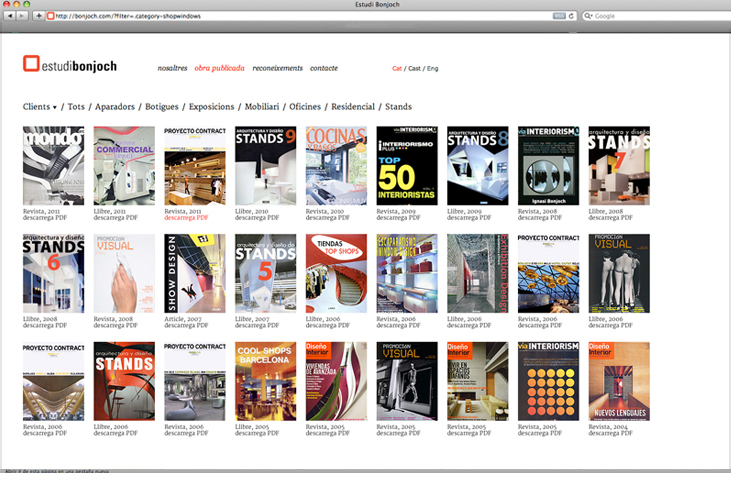Image resolution: width=731 pixels, height=489 pixels.
Task: Expand the Clients dropdown filter
Action: tap(40, 107)
